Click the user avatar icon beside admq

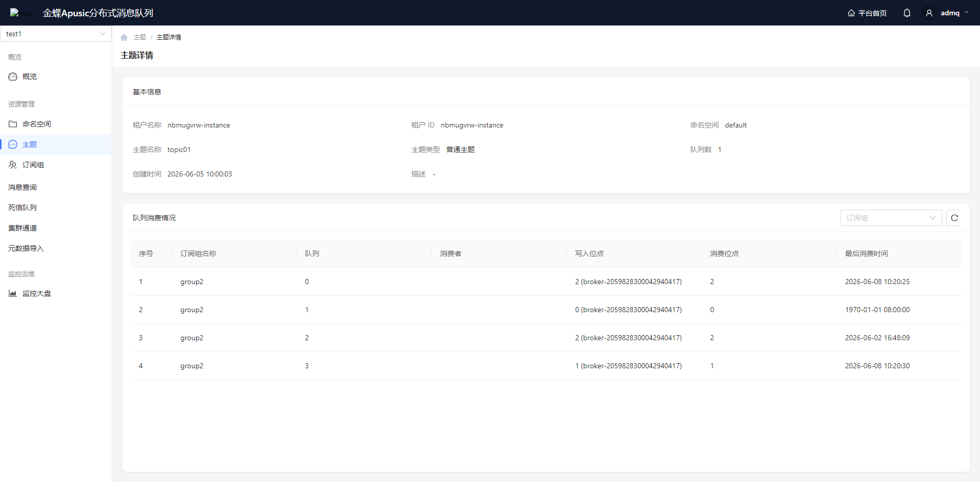929,13
